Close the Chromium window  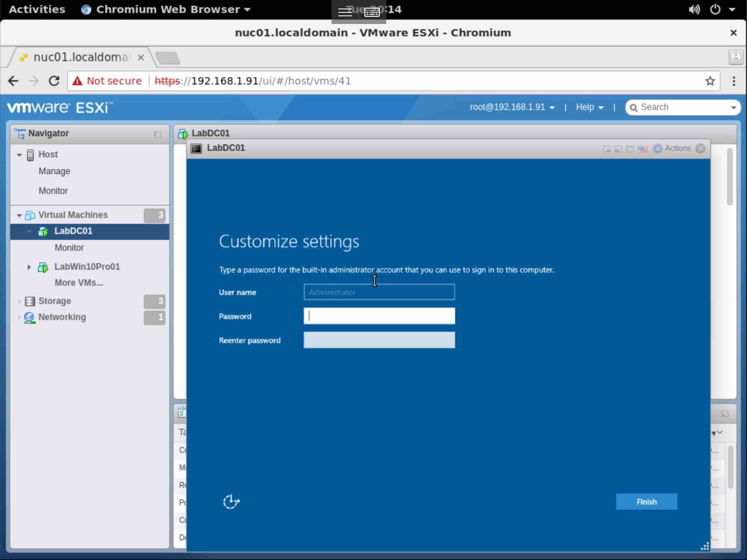(733, 33)
